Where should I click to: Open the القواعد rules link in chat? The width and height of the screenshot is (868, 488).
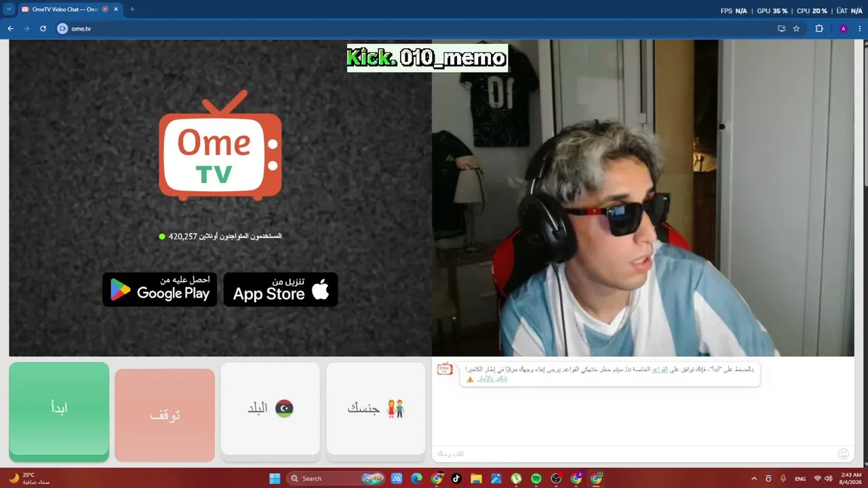pyautogui.click(x=660, y=369)
